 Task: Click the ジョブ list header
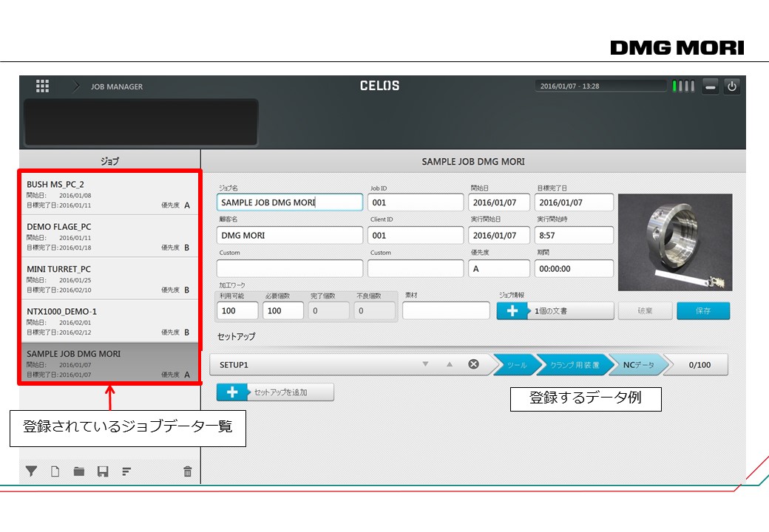110,161
